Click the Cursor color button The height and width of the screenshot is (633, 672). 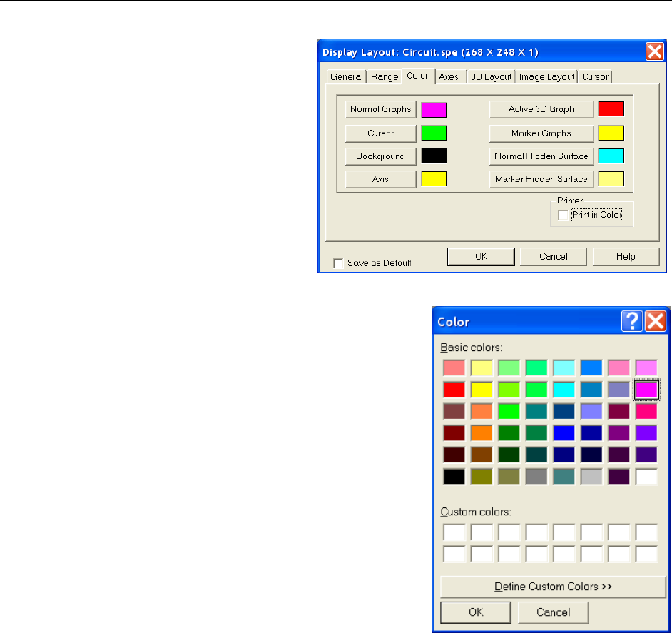(x=380, y=133)
